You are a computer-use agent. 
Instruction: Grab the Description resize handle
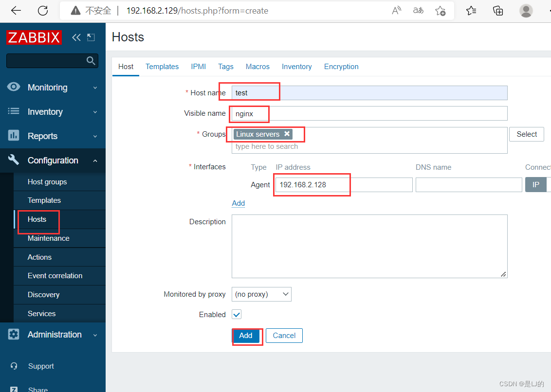[503, 274]
